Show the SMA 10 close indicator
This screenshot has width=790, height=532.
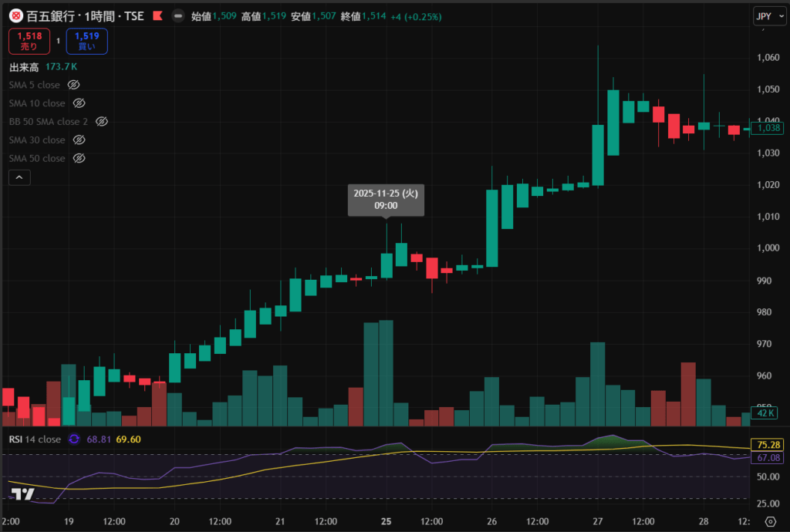coord(79,103)
